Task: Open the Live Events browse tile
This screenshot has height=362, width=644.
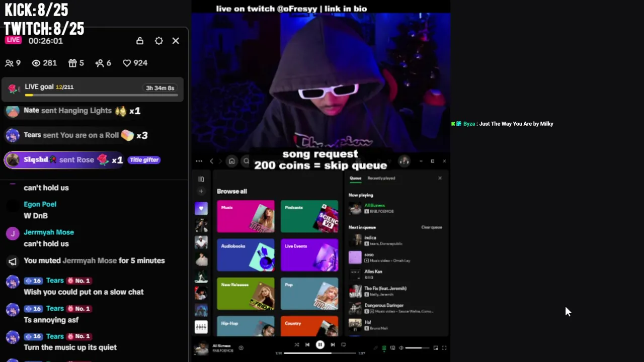Action: tap(309, 255)
